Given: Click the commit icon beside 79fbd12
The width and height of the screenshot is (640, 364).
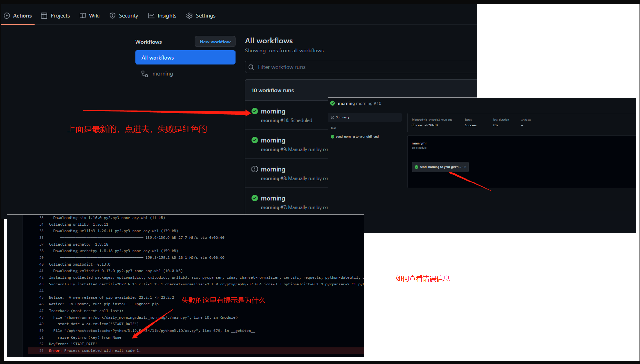Looking at the screenshot, I should click(x=426, y=125).
